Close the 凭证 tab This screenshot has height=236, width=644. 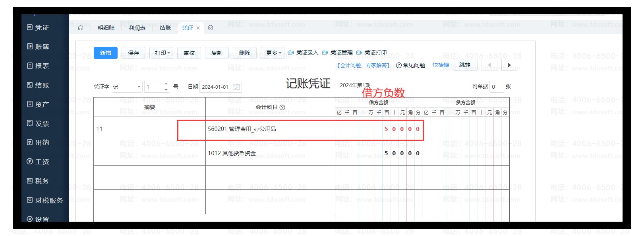pos(198,28)
